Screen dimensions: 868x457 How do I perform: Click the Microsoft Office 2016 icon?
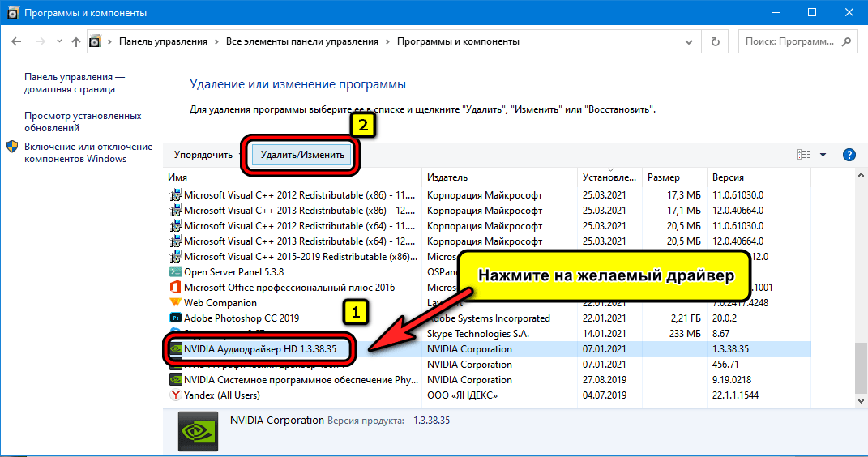pyautogui.click(x=176, y=288)
